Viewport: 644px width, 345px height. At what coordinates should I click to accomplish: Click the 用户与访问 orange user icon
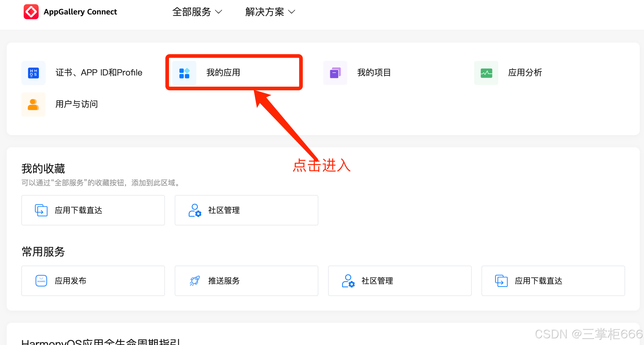tap(33, 104)
